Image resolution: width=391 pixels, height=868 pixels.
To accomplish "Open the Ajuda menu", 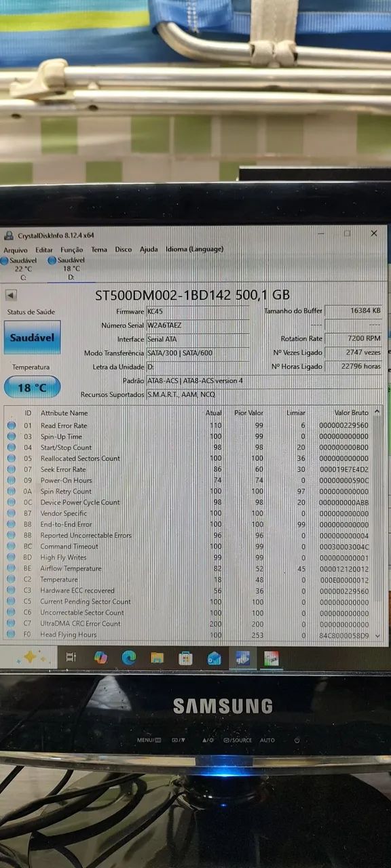I will 149,250.
